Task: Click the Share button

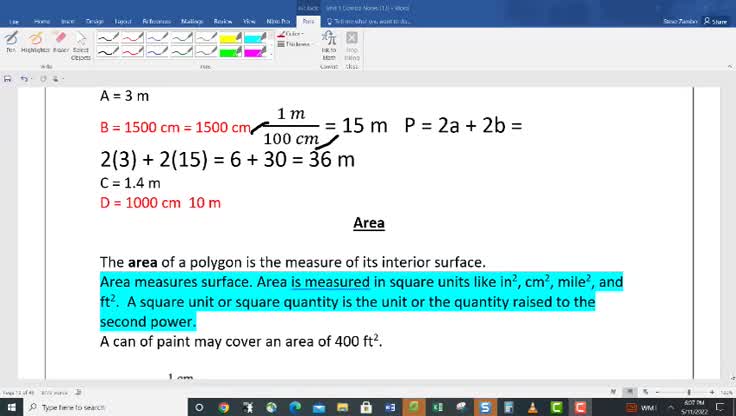Action: (x=715, y=21)
